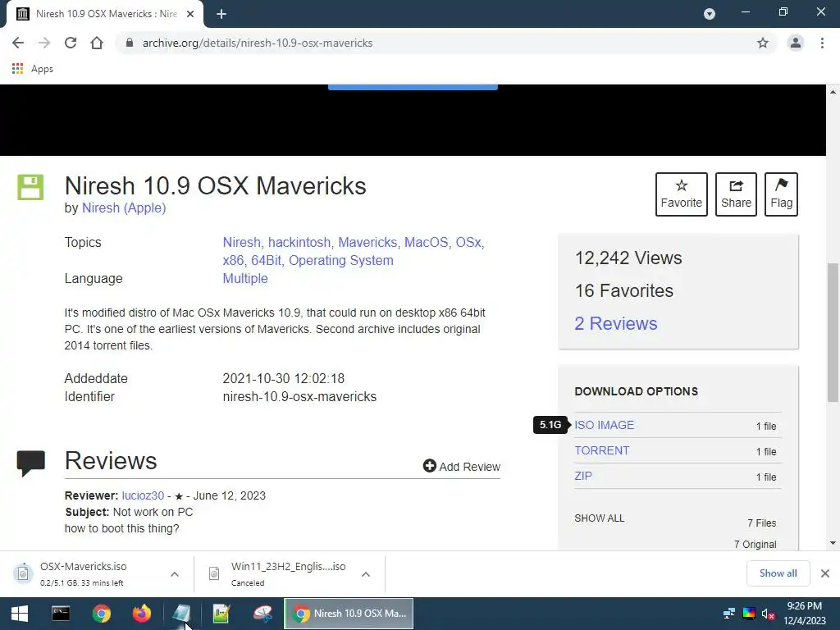The image size is (840, 630).
Task: Open the Chrome profile avatar
Action: [796, 43]
